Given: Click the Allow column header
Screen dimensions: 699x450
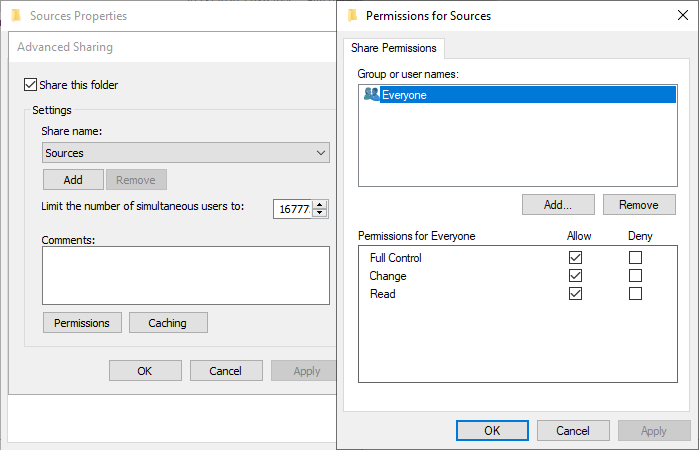Looking at the screenshot, I should (x=579, y=236).
